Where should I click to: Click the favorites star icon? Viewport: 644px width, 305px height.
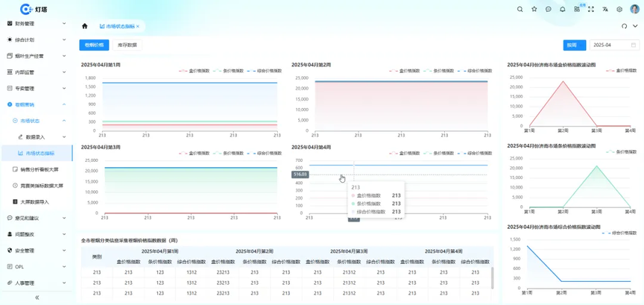[534, 9]
